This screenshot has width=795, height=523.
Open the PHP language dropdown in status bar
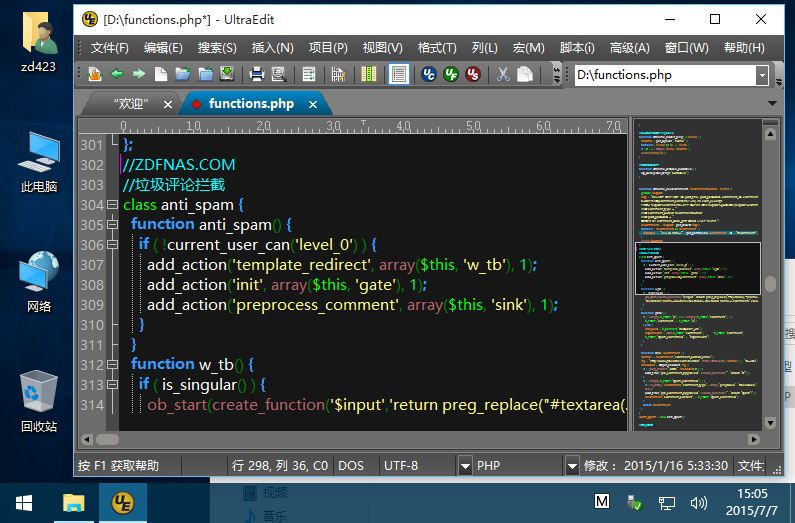(572, 466)
